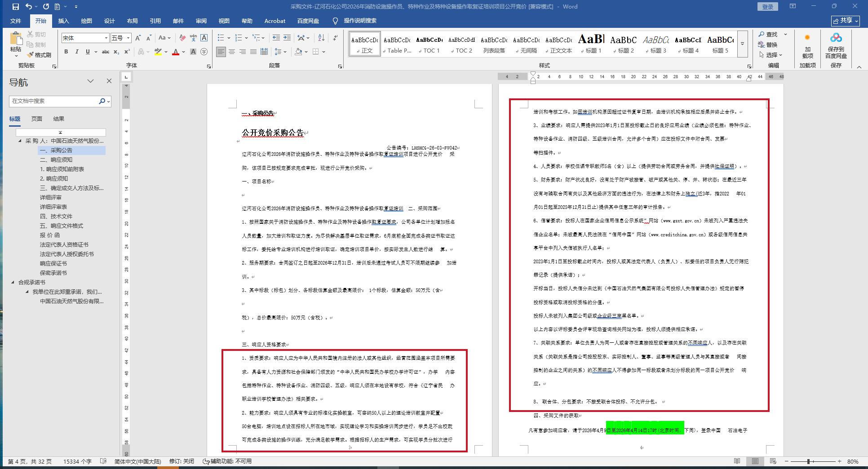
Task: Clear all formatting with the eraser icon
Action: [x=182, y=38]
